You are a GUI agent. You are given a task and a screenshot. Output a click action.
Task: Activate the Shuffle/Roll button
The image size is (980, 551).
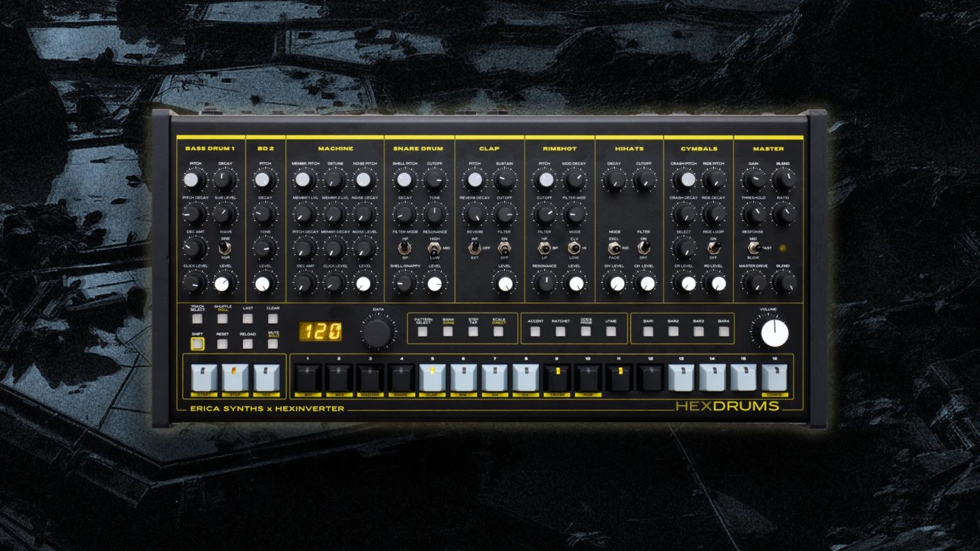(223, 318)
